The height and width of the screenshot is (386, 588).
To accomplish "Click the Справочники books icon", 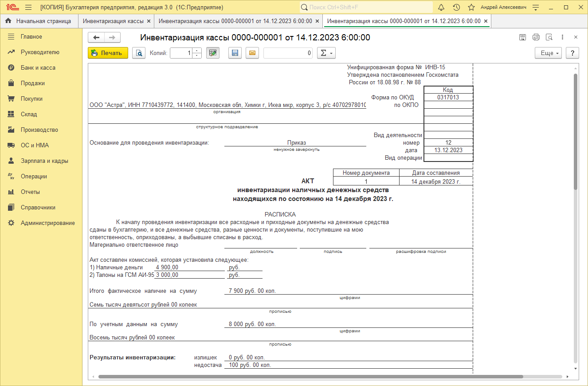I will 12,208.
